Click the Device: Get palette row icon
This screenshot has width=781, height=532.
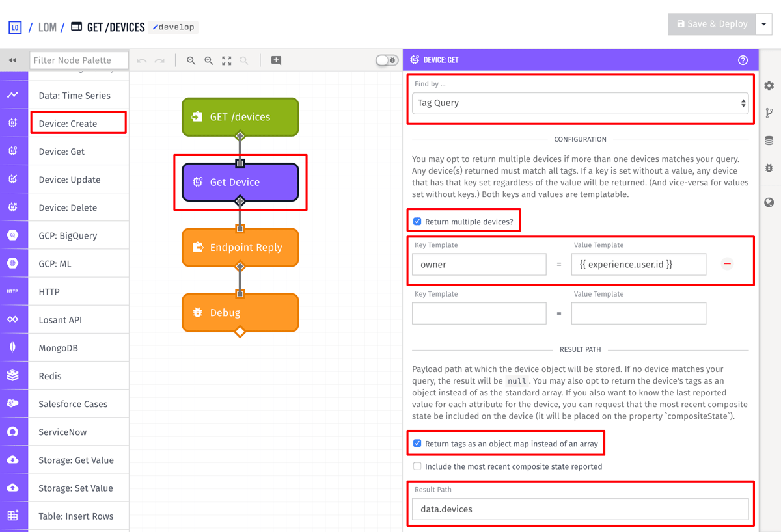pos(13,152)
